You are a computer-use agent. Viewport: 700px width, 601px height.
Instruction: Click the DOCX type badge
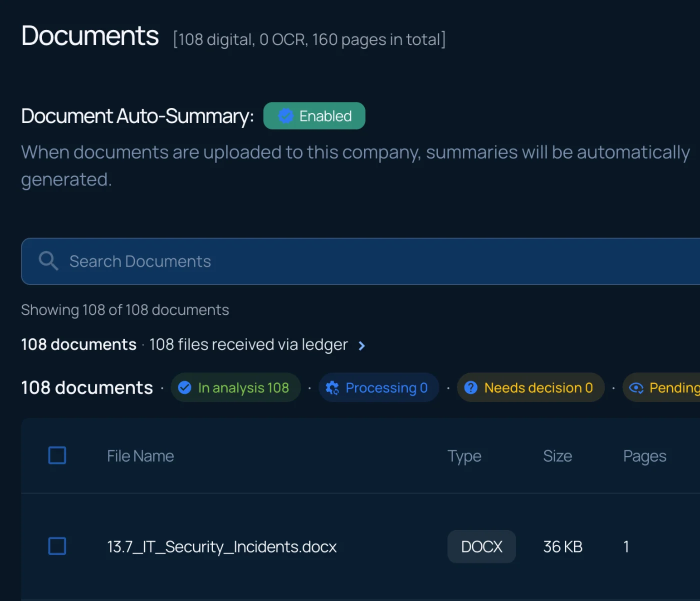click(x=481, y=546)
